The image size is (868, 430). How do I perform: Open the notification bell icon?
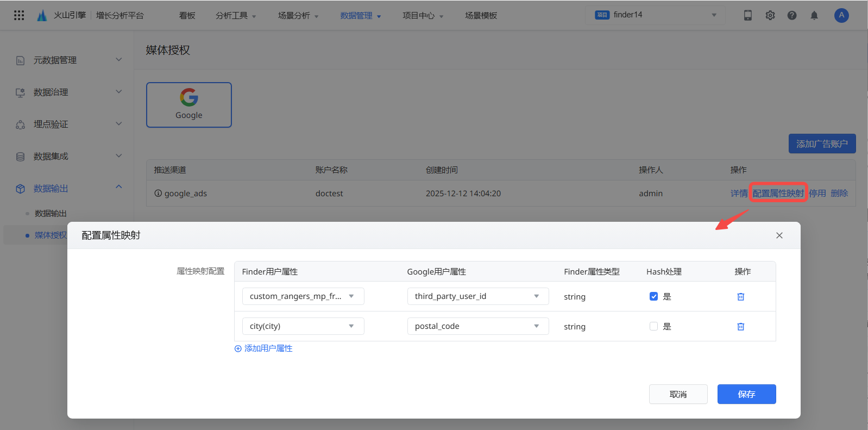[814, 15]
